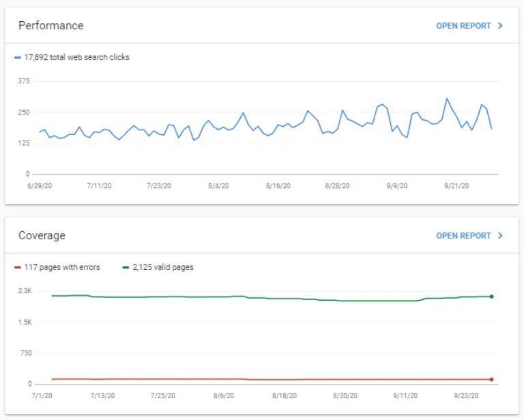
Task: Click the green legend marker for valid pages
Action: click(126, 268)
